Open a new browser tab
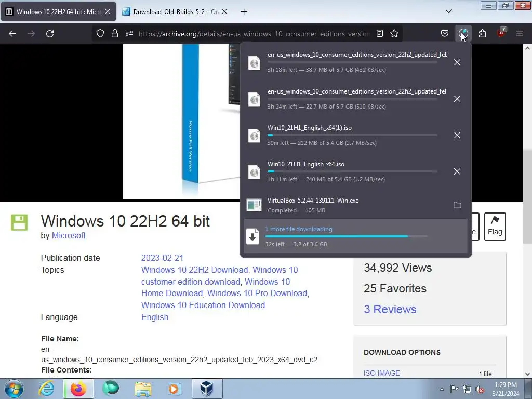532x399 pixels. pos(244,11)
